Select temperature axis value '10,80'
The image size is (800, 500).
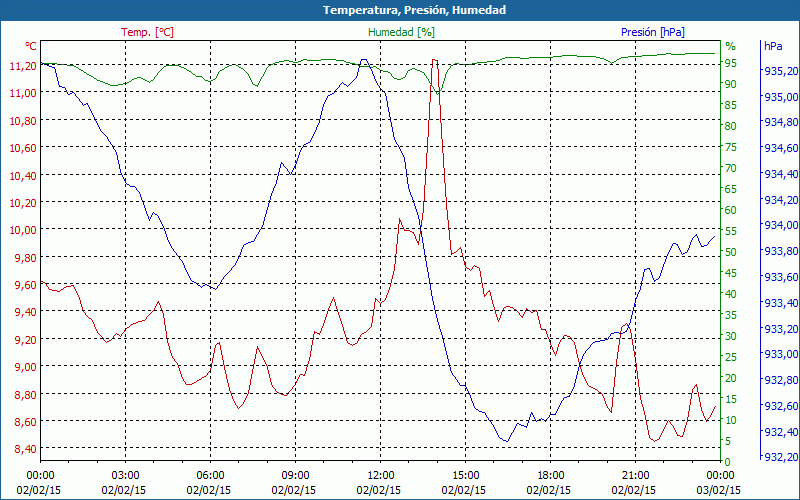[23, 121]
